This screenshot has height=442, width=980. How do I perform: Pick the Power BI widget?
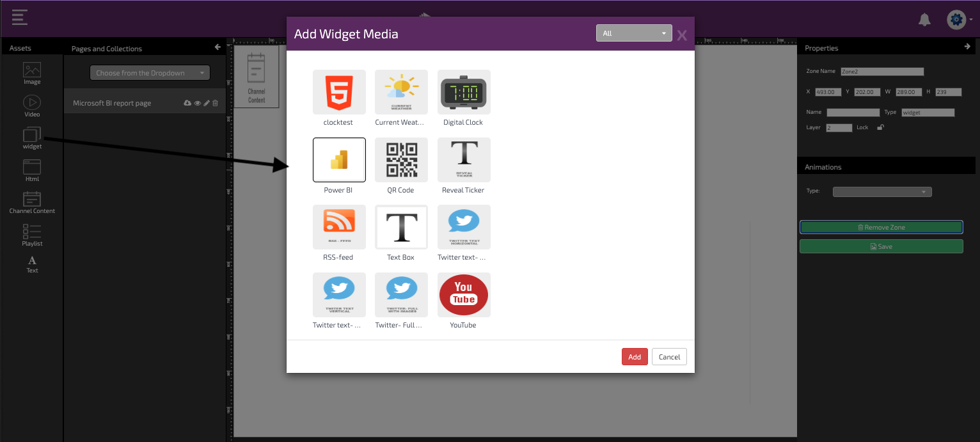339,160
